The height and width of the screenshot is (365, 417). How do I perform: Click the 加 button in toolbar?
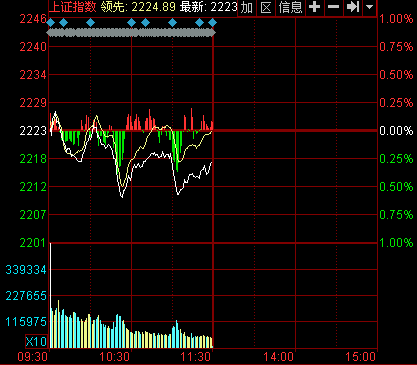(247, 7)
